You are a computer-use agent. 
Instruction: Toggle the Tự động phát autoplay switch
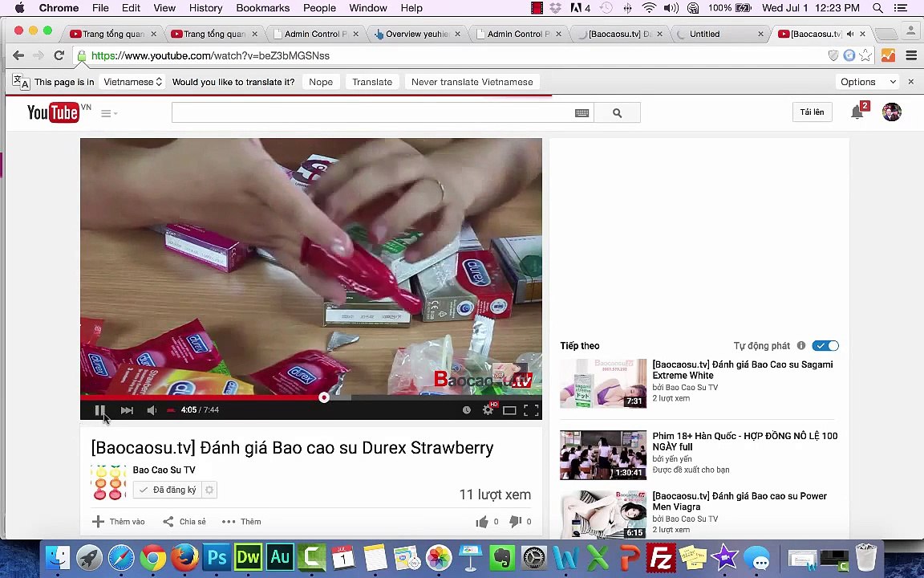(825, 346)
